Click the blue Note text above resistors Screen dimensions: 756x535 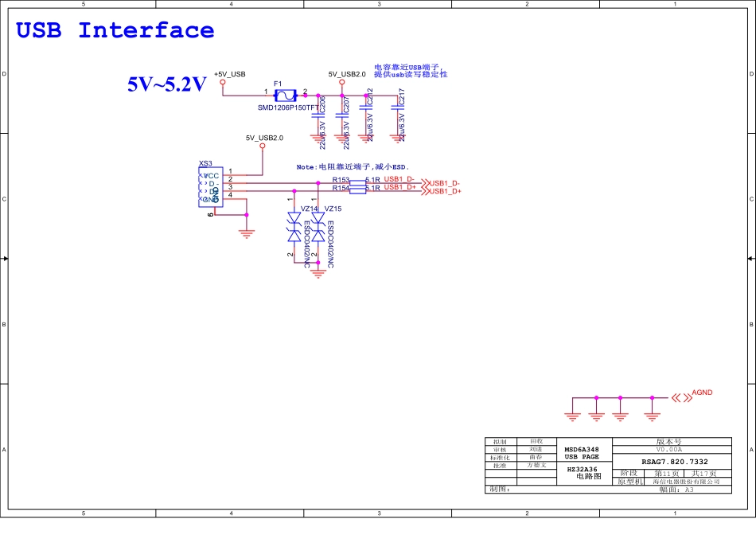(x=351, y=167)
